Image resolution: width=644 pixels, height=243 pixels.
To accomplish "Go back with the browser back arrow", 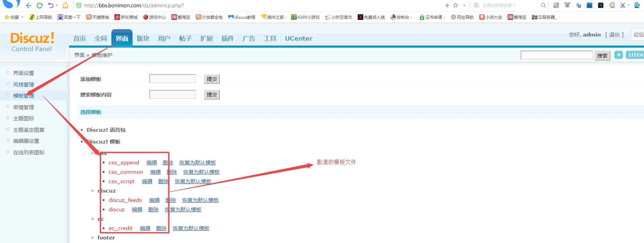I will pos(29,5).
